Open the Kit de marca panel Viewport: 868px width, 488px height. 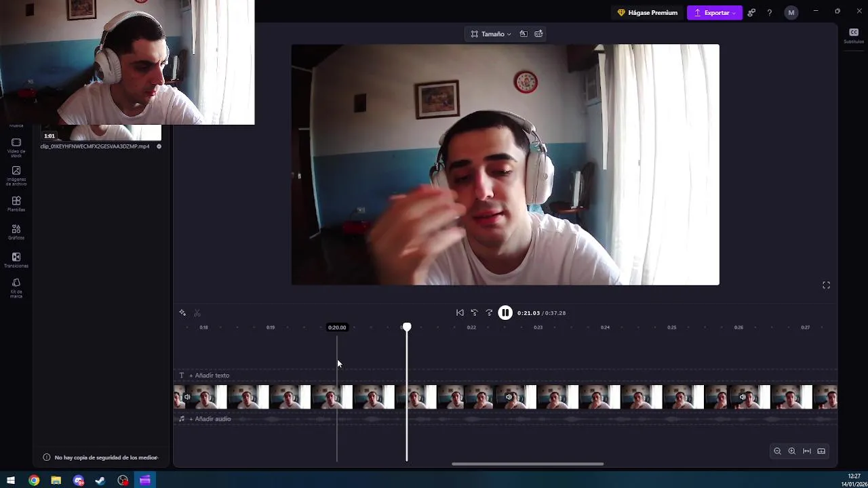point(16,288)
